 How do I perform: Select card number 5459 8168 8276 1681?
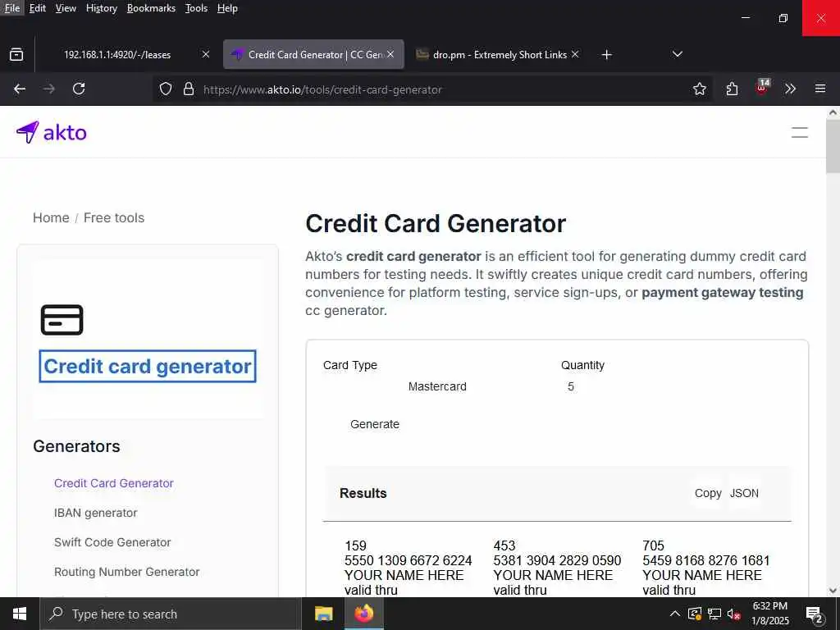point(706,560)
